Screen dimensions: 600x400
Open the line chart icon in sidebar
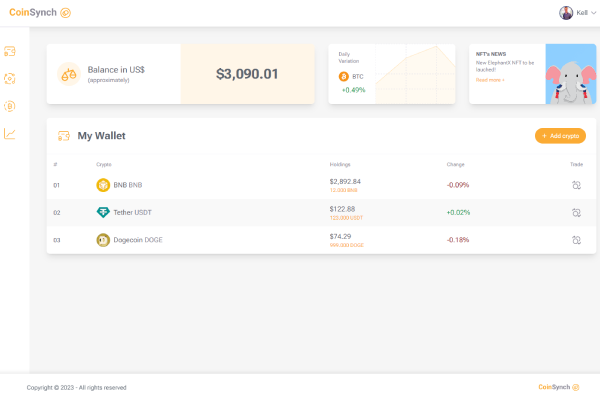tap(10, 133)
